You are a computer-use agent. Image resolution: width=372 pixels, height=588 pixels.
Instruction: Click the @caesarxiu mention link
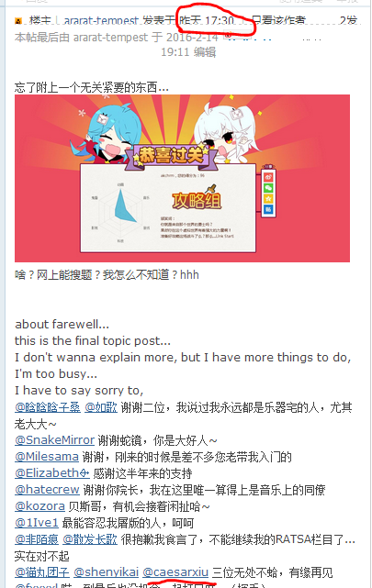tap(175, 572)
